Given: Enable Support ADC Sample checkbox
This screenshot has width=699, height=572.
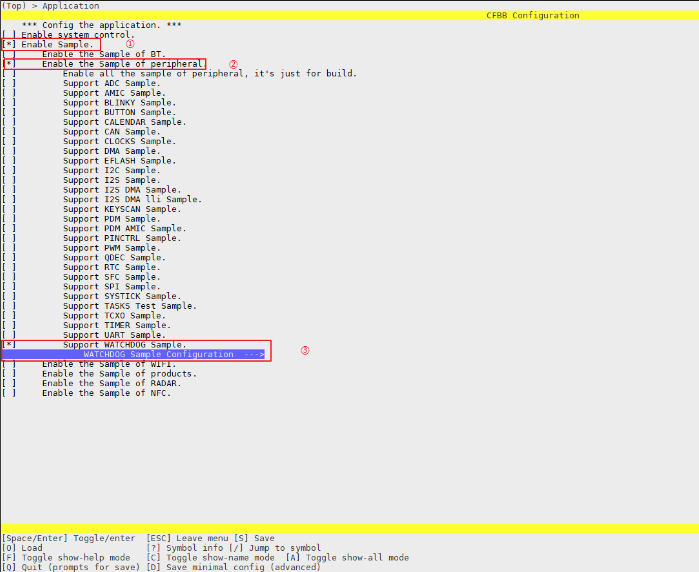Looking at the screenshot, I should tap(9, 84).
